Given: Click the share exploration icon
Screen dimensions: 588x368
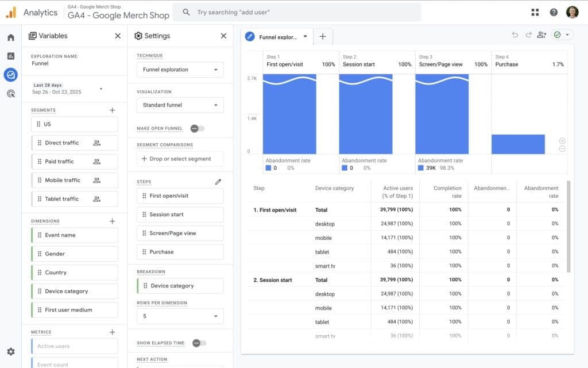Looking at the screenshot, I should (541, 35).
